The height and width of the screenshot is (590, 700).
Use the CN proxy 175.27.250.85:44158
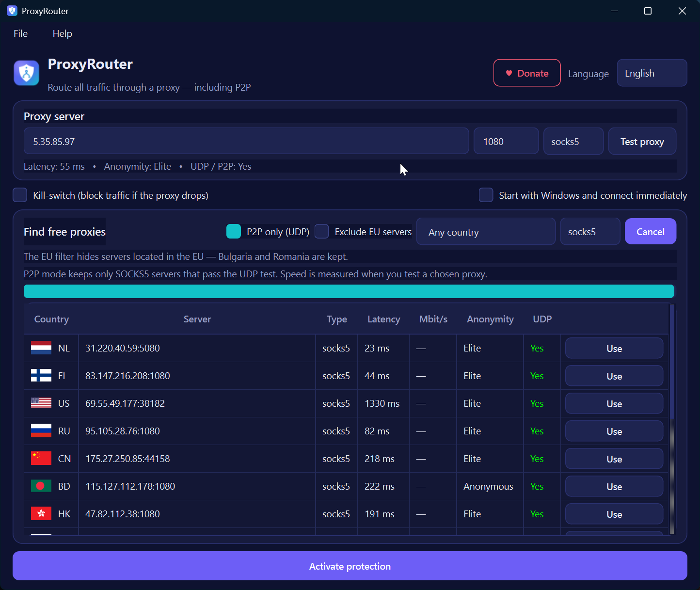[x=614, y=459]
